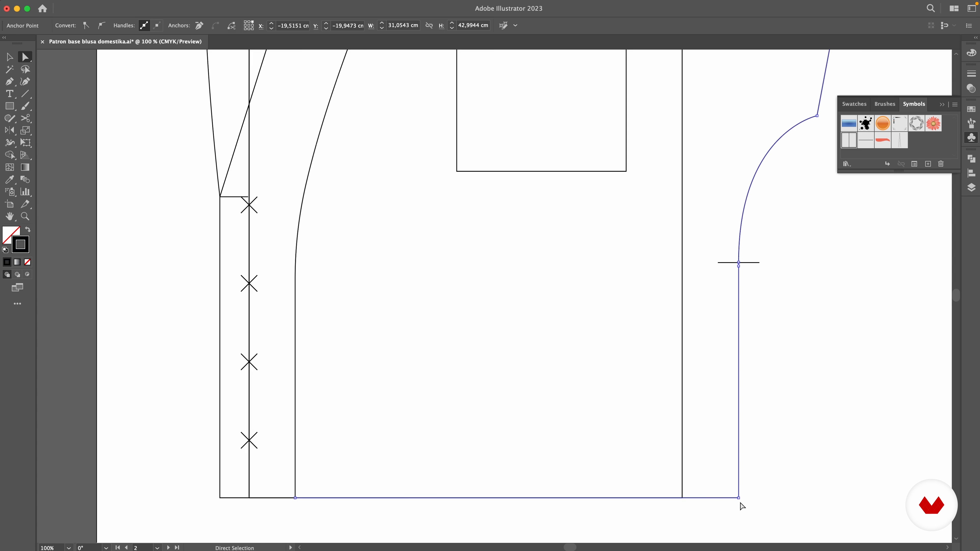Open the Layers panel from right dock
980x551 pixels.
point(971,187)
